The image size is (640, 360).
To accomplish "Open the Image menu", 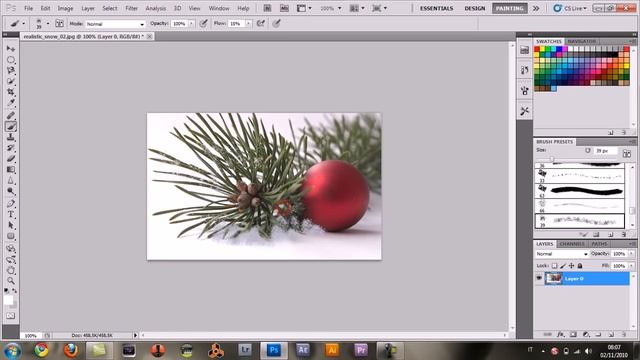I will 65,8.
